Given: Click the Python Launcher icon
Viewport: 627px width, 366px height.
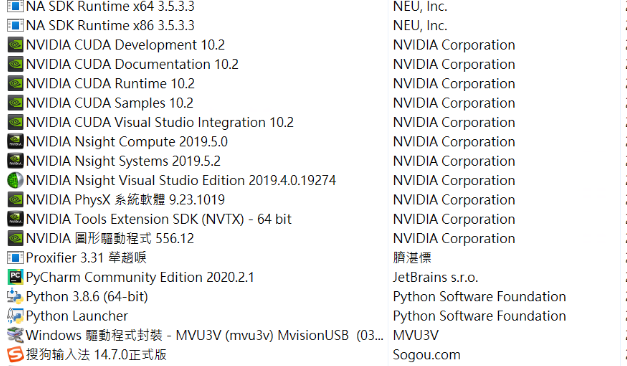Looking at the screenshot, I should click(x=15, y=316).
